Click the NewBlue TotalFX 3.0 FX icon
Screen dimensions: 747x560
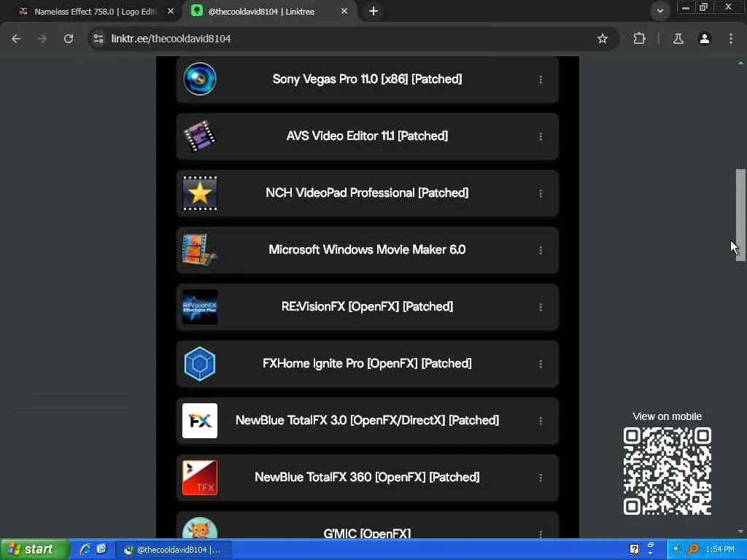tap(200, 421)
